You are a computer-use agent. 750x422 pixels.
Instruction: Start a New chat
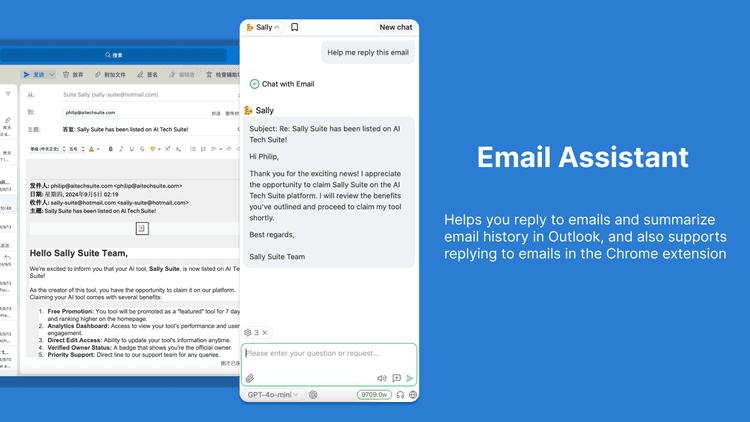[x=396, y=28]
